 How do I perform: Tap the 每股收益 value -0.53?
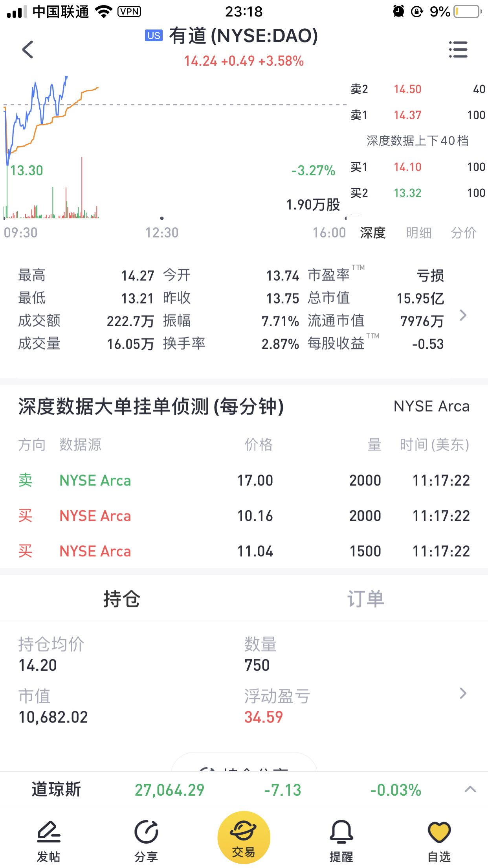[x=428, y=344]
